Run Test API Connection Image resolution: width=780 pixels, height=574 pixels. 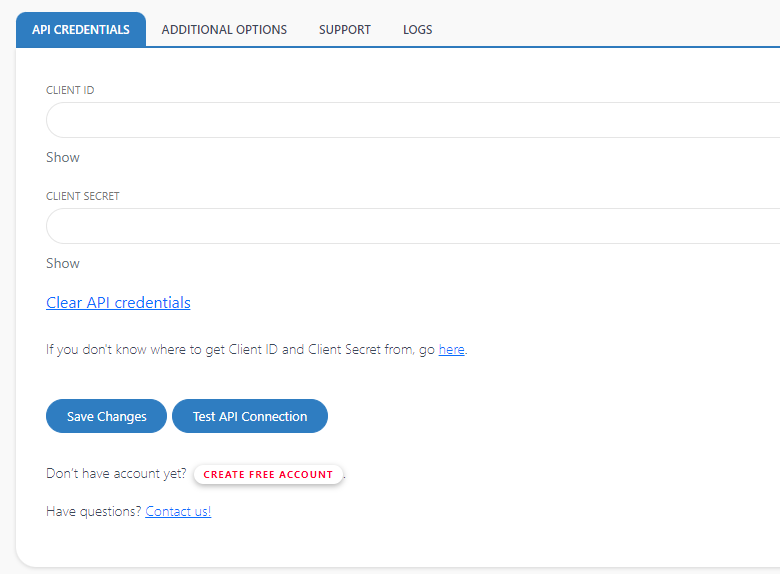[x=250, y=416]
